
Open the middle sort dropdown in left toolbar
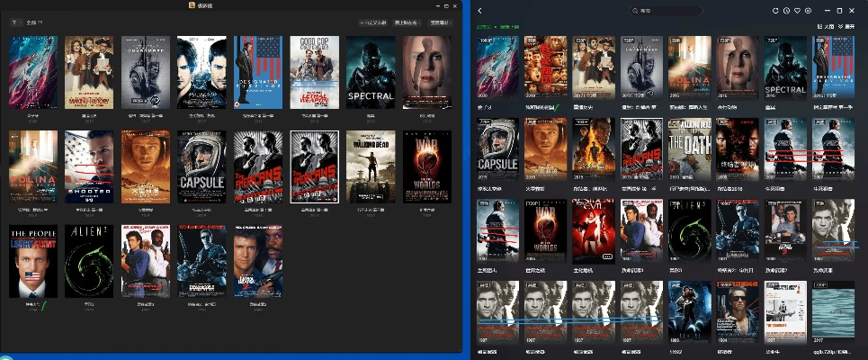(406, 22)
